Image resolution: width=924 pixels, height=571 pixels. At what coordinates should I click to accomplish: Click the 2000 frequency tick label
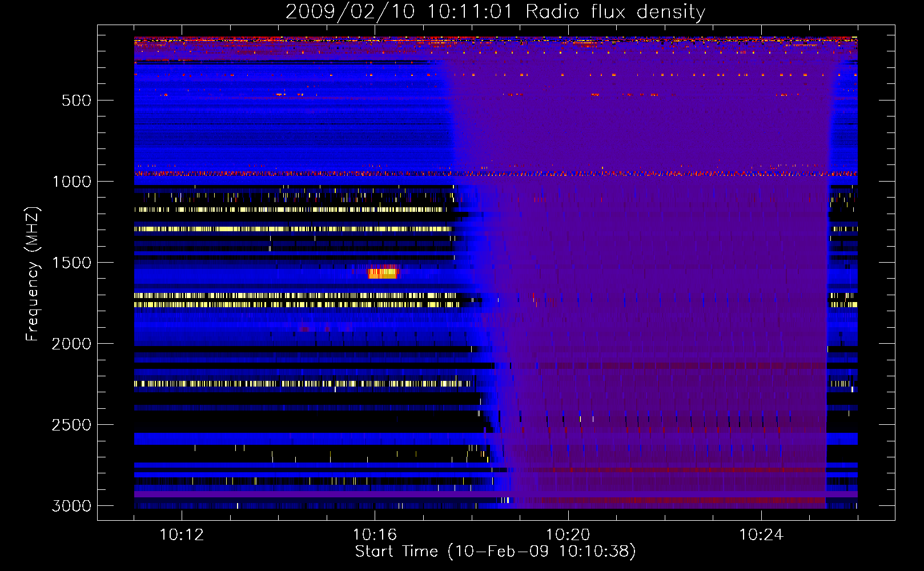click(71, 344)
